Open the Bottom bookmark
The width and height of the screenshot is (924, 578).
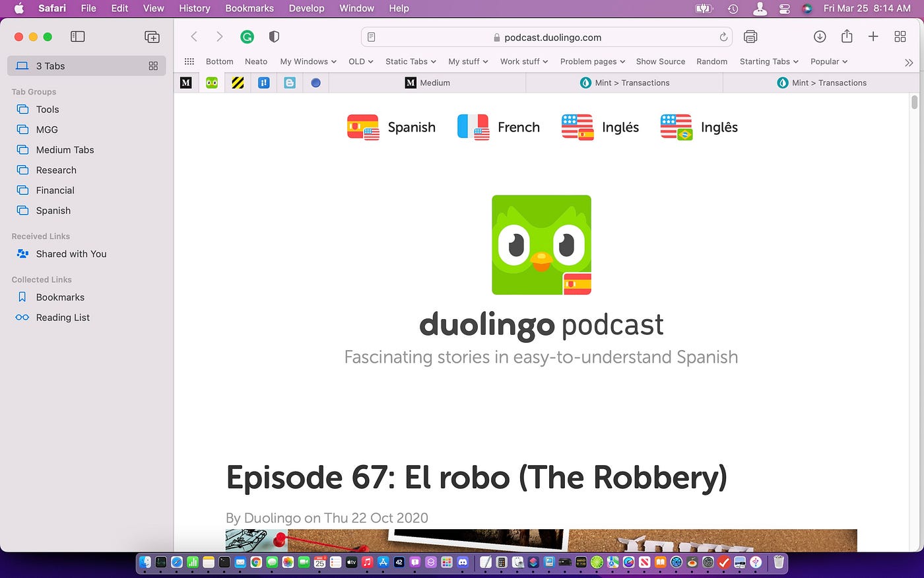(x=220, y=61)
